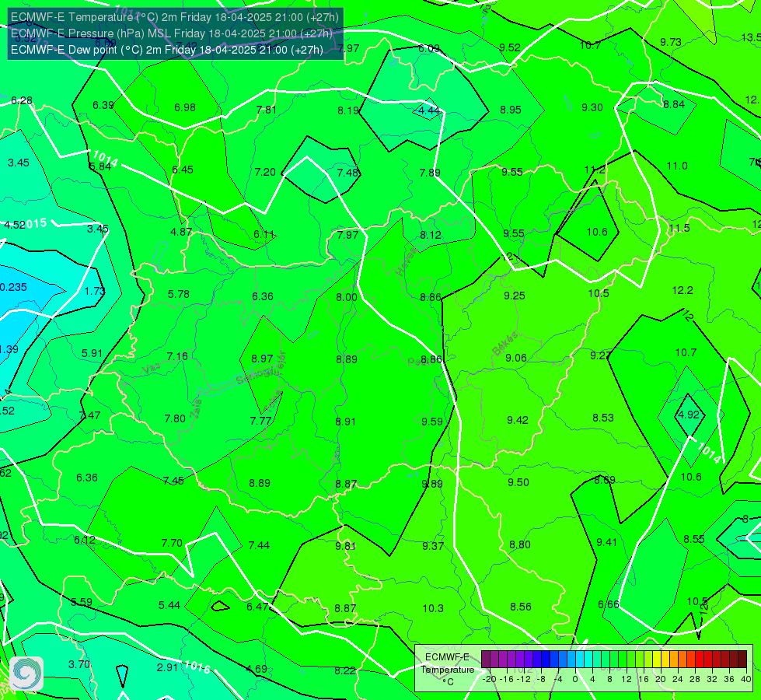Click the 7.44 grid value

coord(259,545)
